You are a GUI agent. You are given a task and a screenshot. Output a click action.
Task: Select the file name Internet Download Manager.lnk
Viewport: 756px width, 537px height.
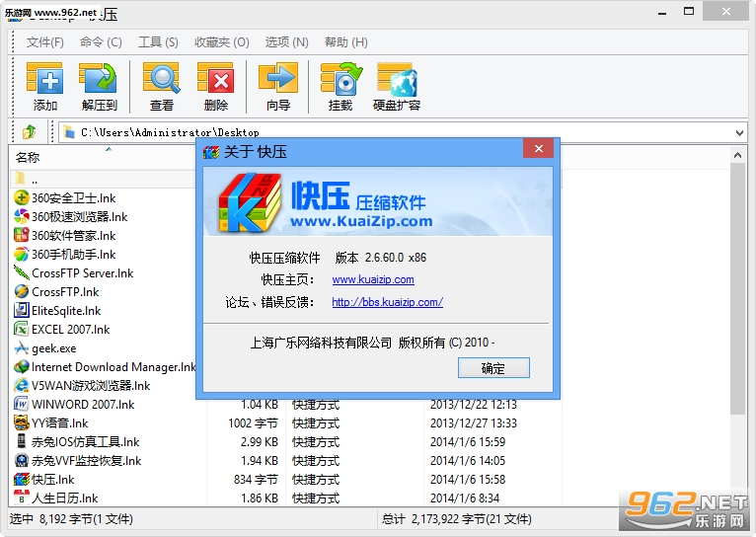coord(113,367)
